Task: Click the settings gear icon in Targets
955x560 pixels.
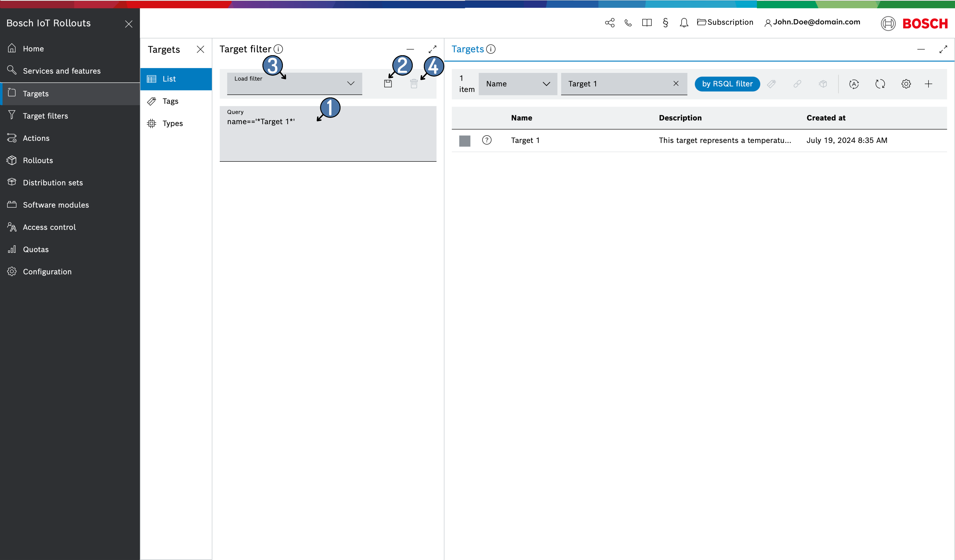Action: [906, 83]
